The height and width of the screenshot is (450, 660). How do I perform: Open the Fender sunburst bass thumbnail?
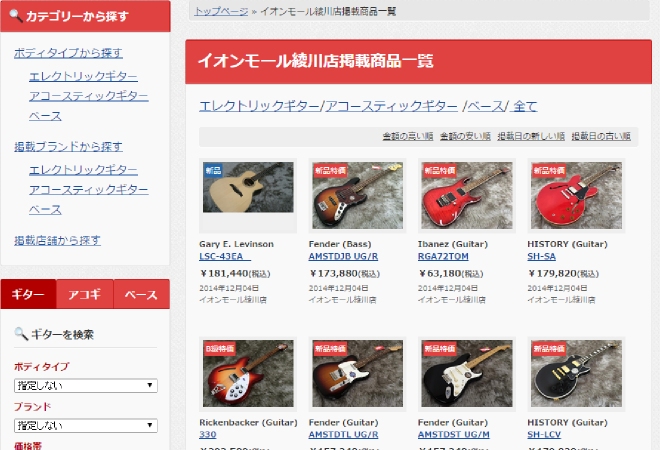pyautogui.click(x=357, y=196)
